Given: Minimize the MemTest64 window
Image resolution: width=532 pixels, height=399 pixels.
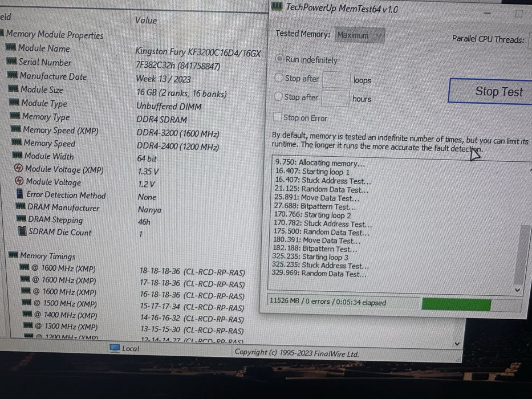Looking at the screenshot, I should pos(488,14).
